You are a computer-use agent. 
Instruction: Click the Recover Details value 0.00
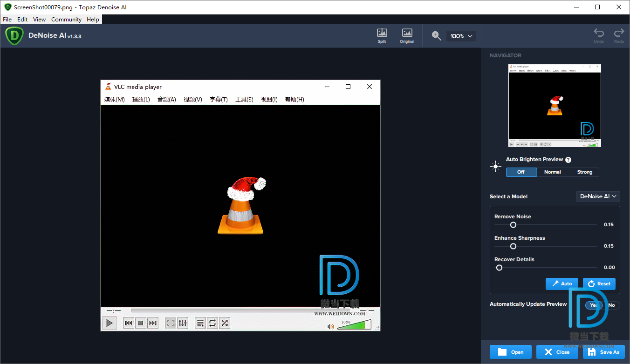click(x=609, y=268)
